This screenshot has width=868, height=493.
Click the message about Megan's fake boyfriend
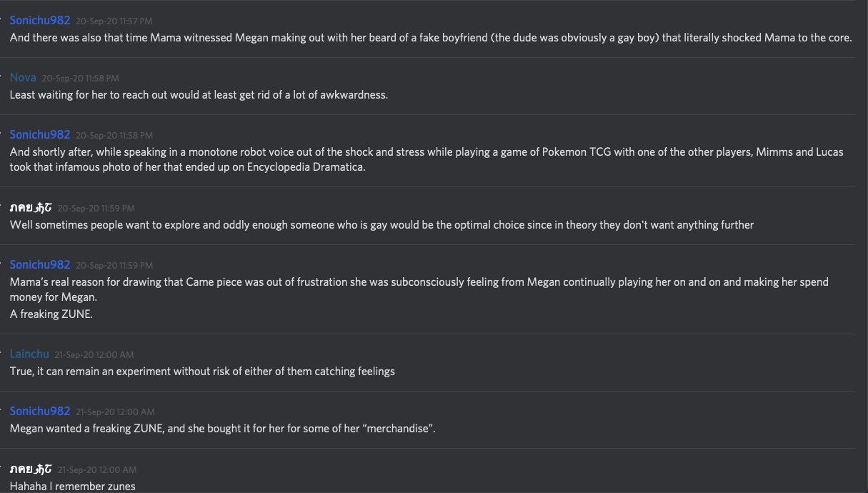pyautogui.click(x=430, y=38)
